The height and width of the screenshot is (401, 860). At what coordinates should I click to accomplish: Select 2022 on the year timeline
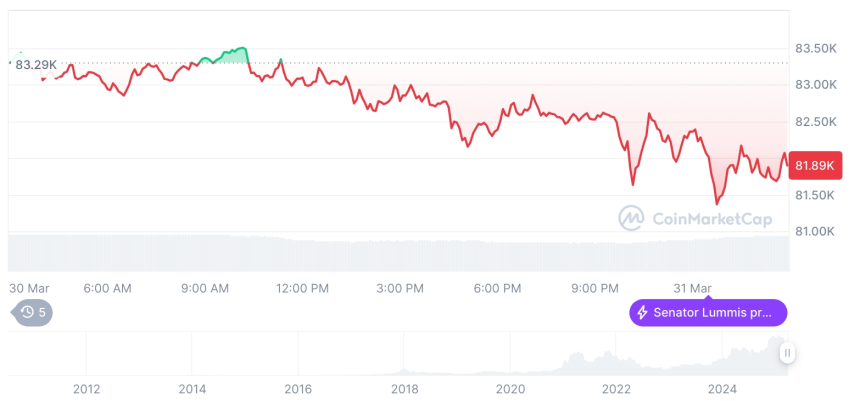616,389
